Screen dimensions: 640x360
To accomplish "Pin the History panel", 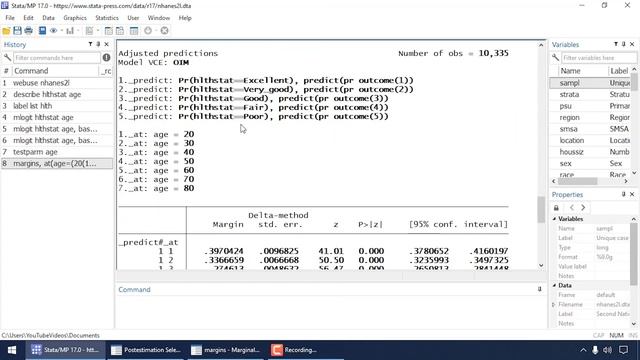I will coord(98,44).
